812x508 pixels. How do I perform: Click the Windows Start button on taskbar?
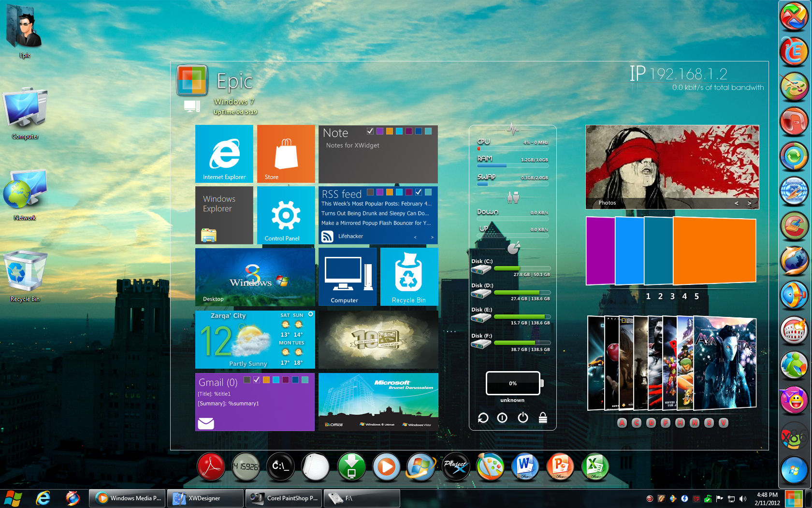[13, 498]
